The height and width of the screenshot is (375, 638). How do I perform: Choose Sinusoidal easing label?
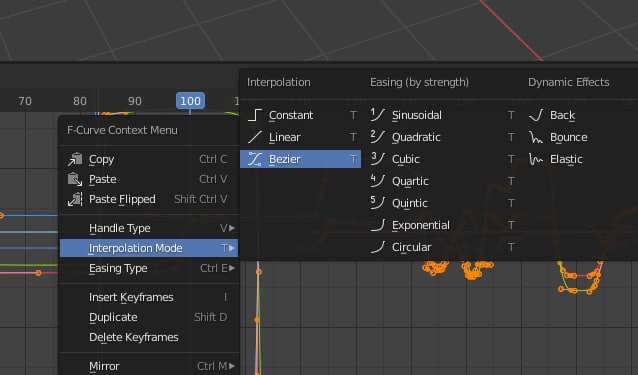(x=417, y=115)
